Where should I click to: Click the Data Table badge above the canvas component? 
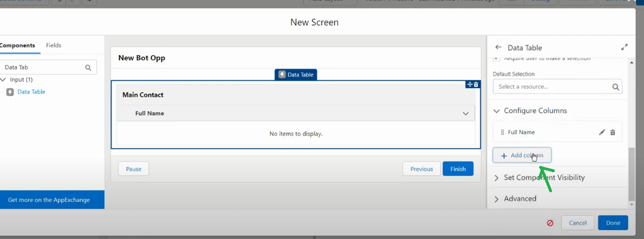point(296,74)
